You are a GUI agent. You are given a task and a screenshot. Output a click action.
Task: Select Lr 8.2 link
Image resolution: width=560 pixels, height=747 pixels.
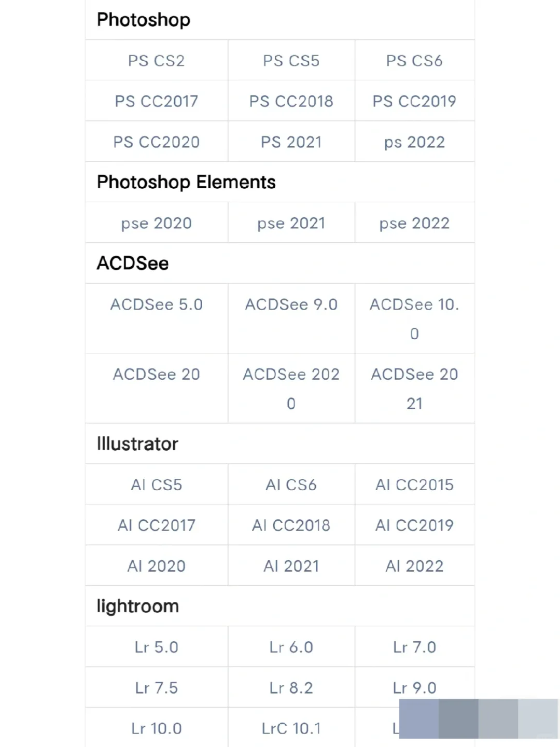(x=291, y=688)
